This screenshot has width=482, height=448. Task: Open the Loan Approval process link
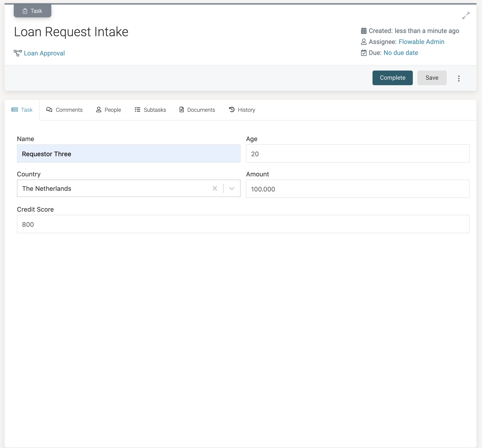44,53
